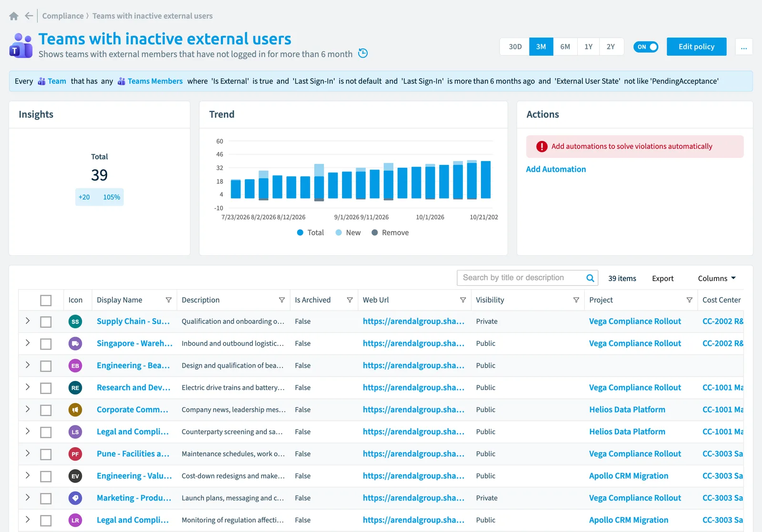This screenshot has width=762, height=532.
Task: Click the large Teams logo icon
Action: [21, 46]
